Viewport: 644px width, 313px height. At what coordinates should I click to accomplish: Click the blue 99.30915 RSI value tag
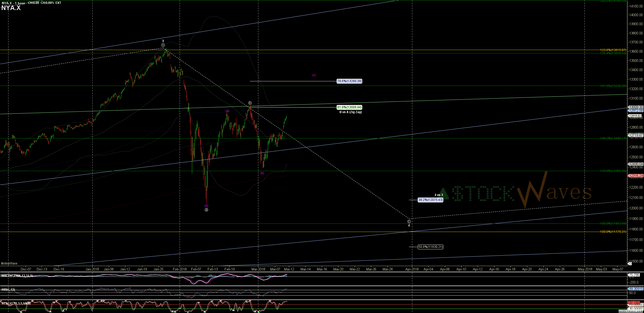pyautogui.click(x=635, y=289)
